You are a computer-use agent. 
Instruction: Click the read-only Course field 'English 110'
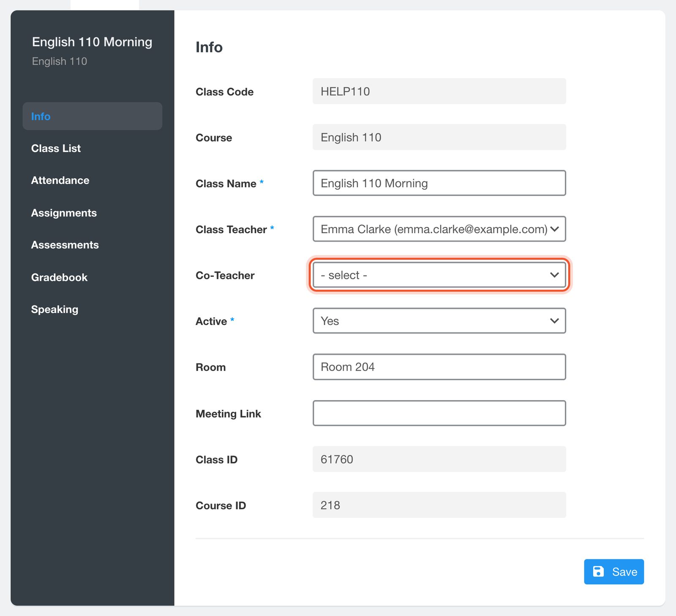tap(439, 137)
